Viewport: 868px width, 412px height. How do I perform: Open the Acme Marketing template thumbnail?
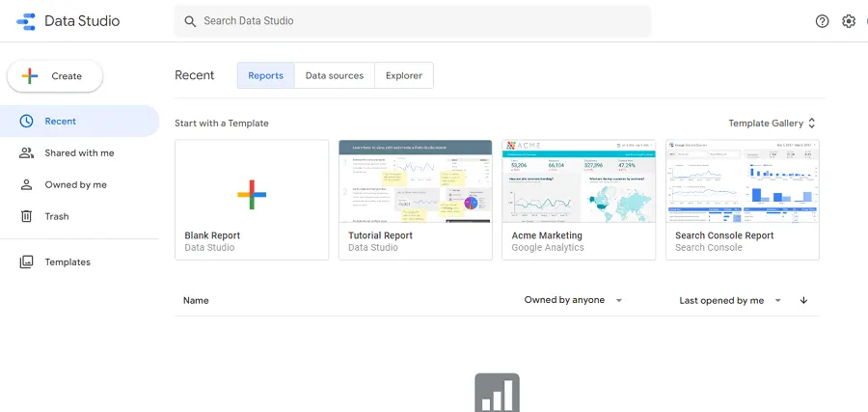point(579,181)
